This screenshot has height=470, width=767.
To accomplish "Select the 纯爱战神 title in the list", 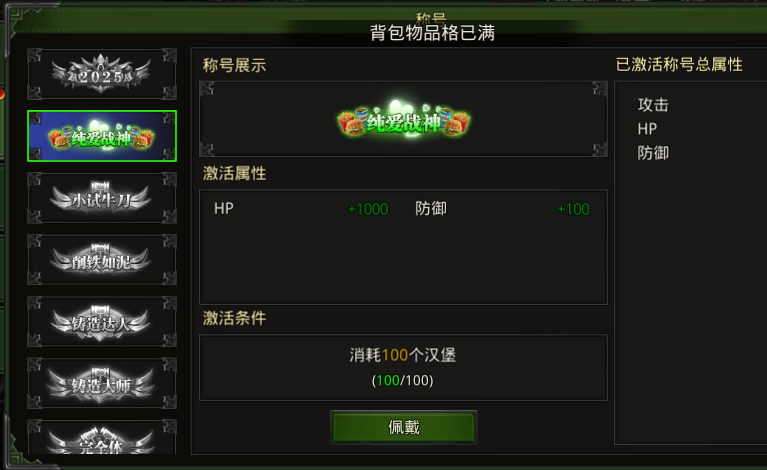I will [x=102, y=136].
